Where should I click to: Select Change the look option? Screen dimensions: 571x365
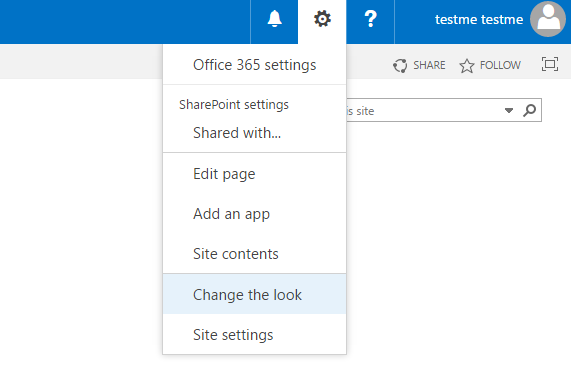point(254,294)
